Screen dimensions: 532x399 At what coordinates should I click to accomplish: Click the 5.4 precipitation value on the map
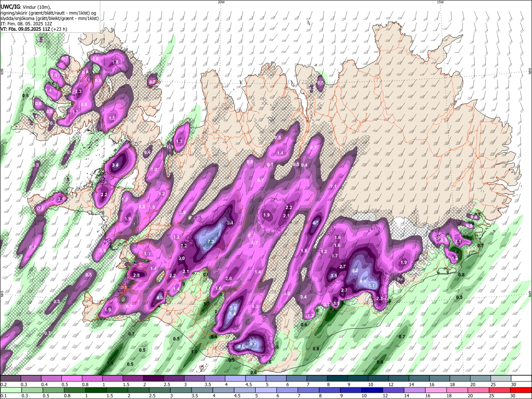(x=232, y=313)
